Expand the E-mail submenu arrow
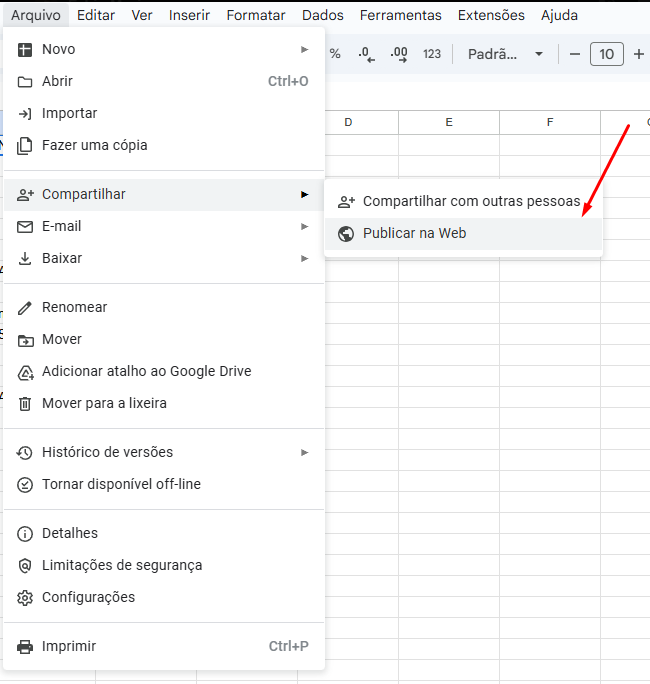The width and height of the screenshot is (650, 684). point(304,226)
